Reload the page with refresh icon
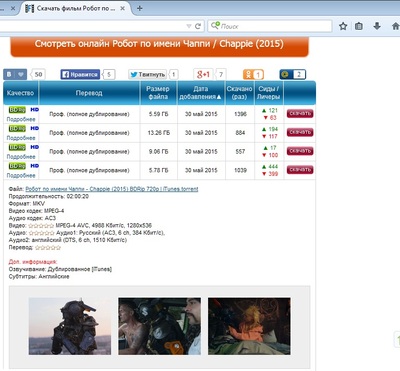 (x=198, y=26)
